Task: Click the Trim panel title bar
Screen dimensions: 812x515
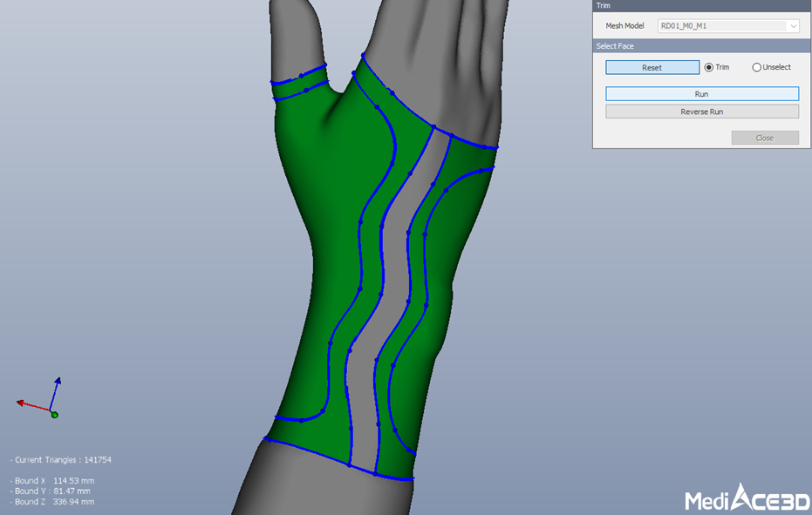Action: pyautogui.click(x=702, y=6)
